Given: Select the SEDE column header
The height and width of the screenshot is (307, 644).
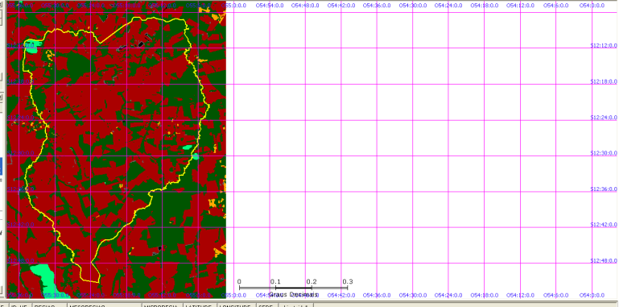Looking at the screenshot, I should 267,305.
